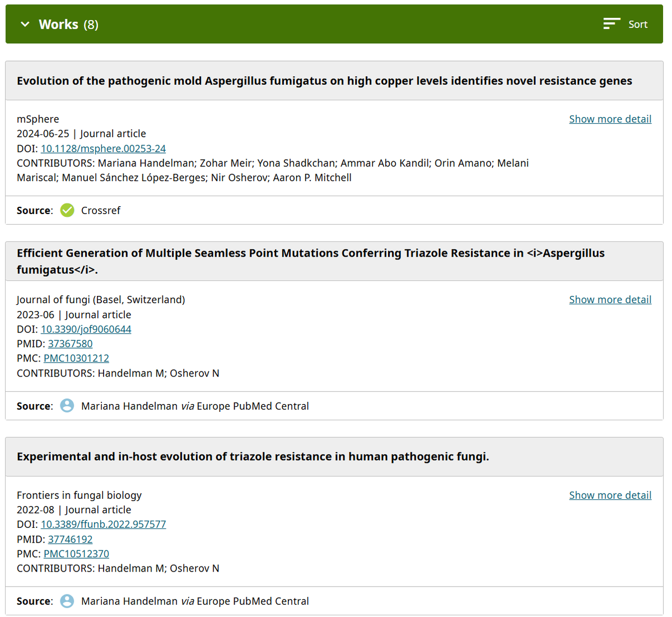
Task: Select title 'Efficient Generation of Multiple Seamless Point Mutations'
Action: (311, 261)
